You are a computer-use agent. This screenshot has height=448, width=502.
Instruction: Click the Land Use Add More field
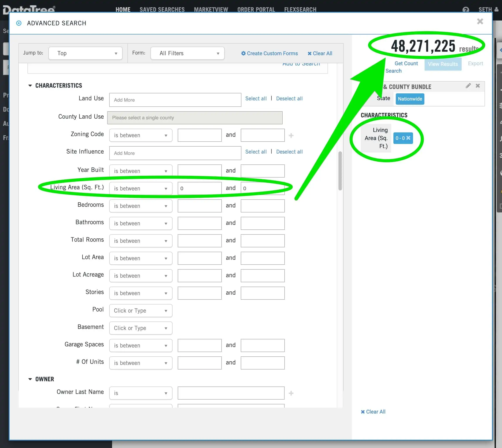coord(175,100)
